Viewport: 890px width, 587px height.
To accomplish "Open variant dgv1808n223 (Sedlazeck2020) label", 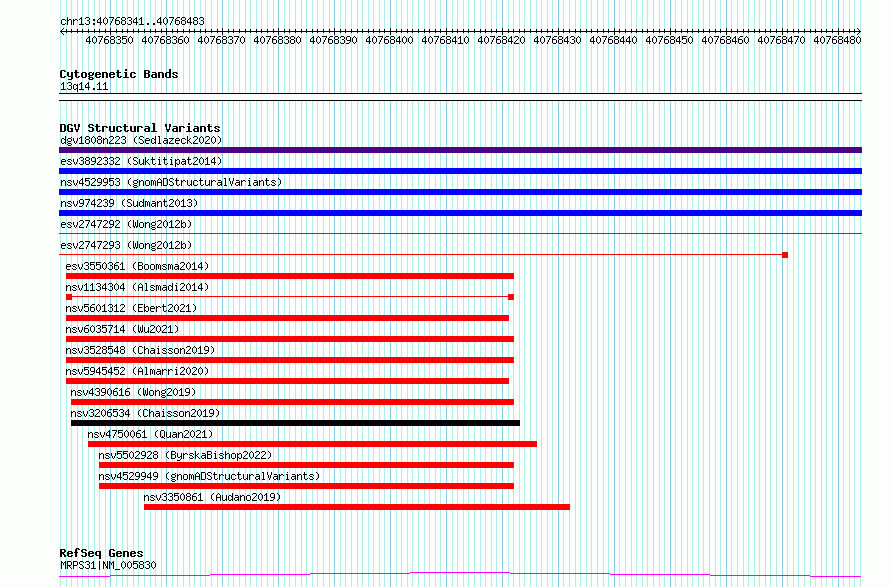I will (x=141, y=140).
